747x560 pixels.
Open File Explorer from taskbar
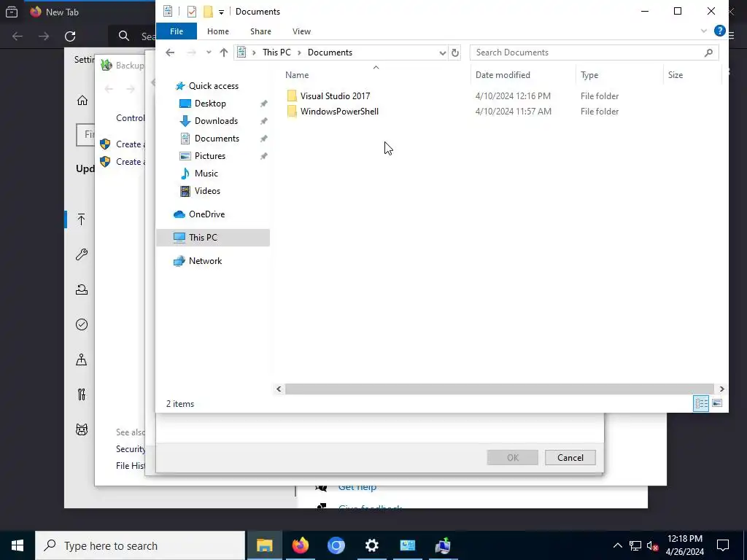pos(264,545)
